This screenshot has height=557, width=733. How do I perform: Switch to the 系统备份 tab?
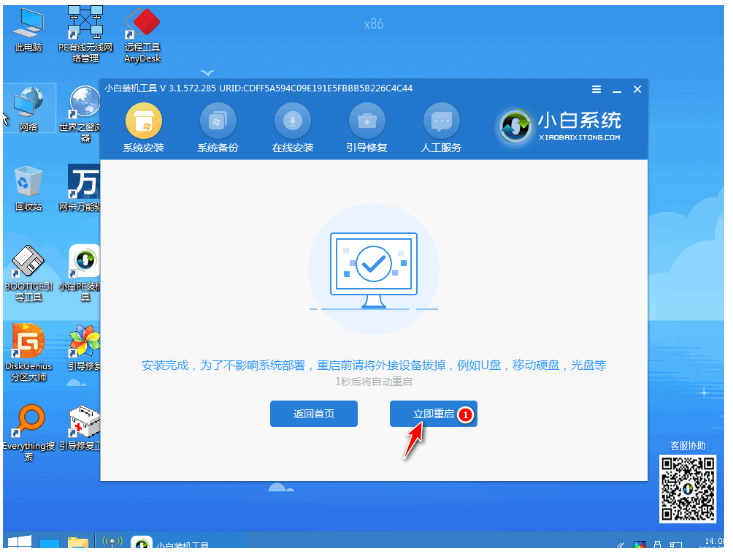click(218, 128)
